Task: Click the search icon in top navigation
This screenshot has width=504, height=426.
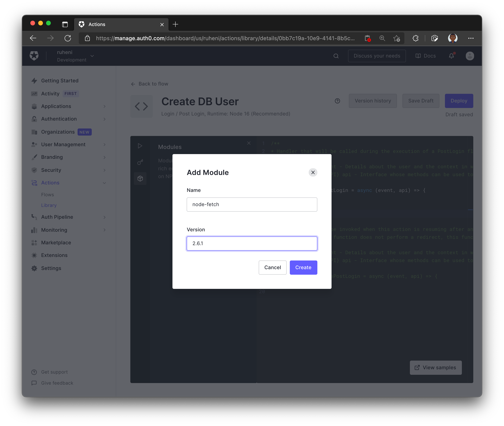Action: 336,55
